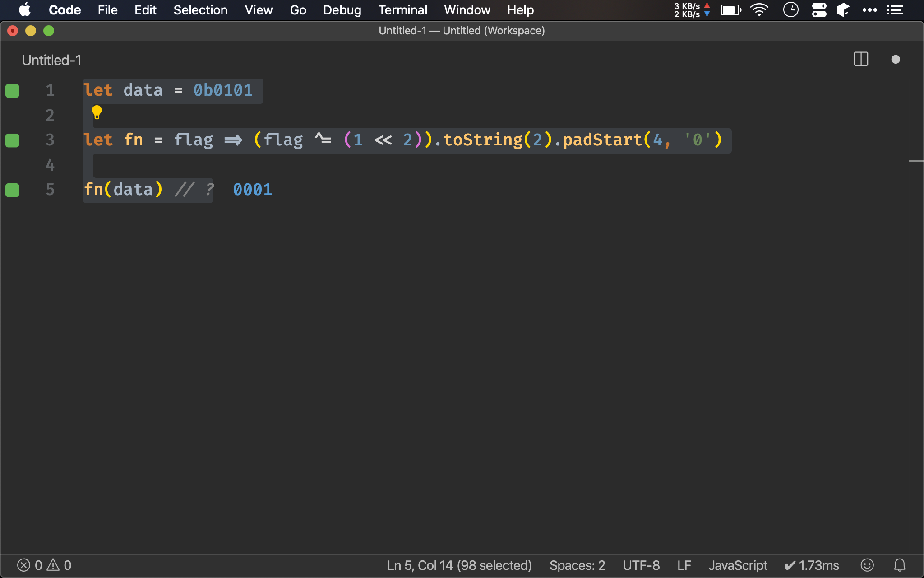Click the split editor icon
This screenshot has width=924, height=578.
(x=861, y=59)
